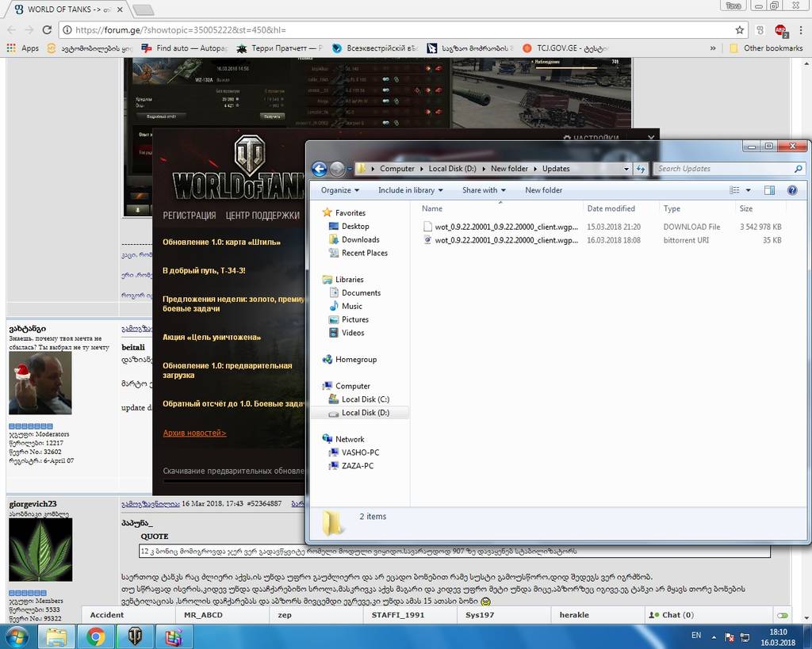This screenshot has width=812, height=649.
Task: Select Libraries in the navigation pane
Action: pyautogui.click(x=349, y=280)
